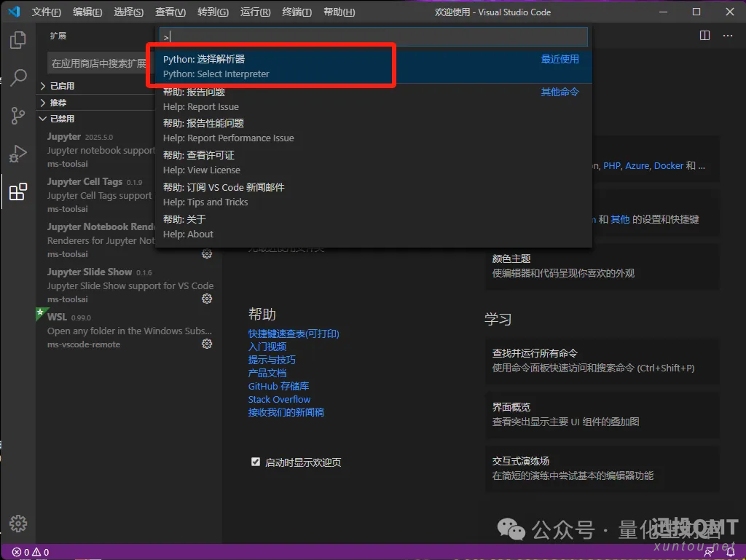Select the Extensions icon in activity bar
The height and width of the screenshot is (560, 746).
coord(18,192)
